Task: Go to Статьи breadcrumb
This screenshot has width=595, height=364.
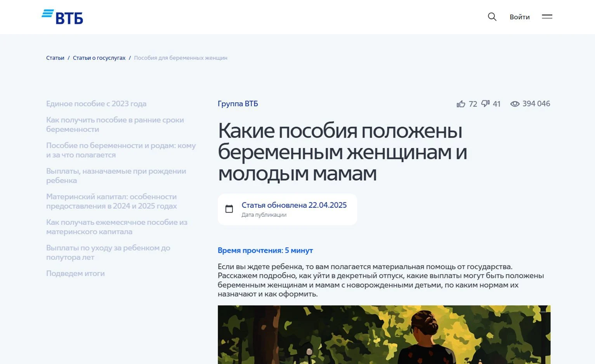Action: 55,58
